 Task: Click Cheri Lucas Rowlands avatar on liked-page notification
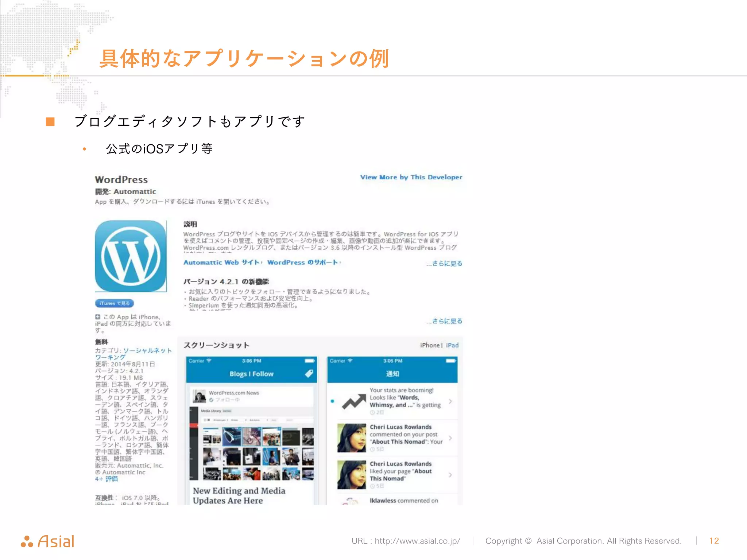pyautogui.click(x=352, y=475)
